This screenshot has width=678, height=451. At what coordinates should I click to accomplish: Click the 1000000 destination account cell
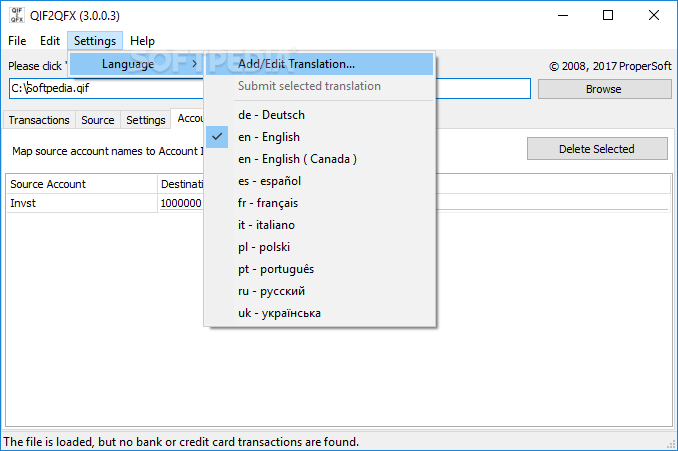(181, 203)
